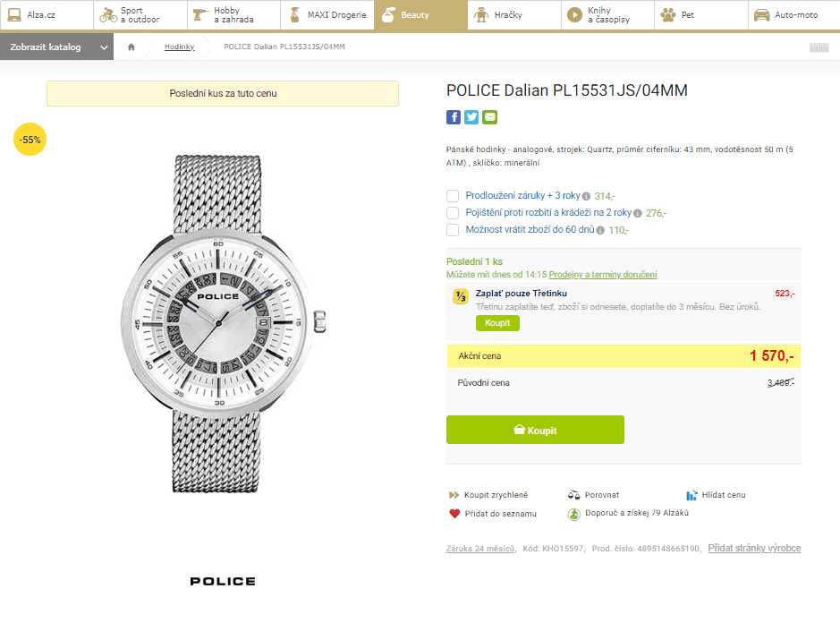Click the Facebook share icon

coord(454,117)
